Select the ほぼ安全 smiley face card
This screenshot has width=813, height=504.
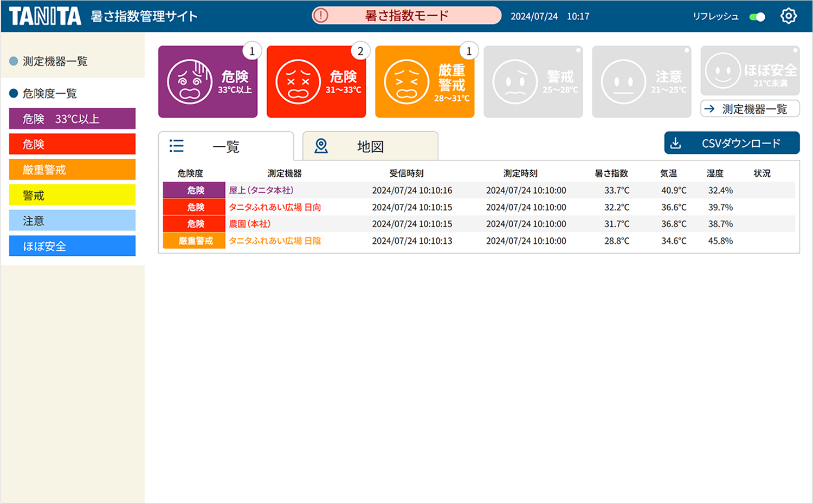coord(750,70)
